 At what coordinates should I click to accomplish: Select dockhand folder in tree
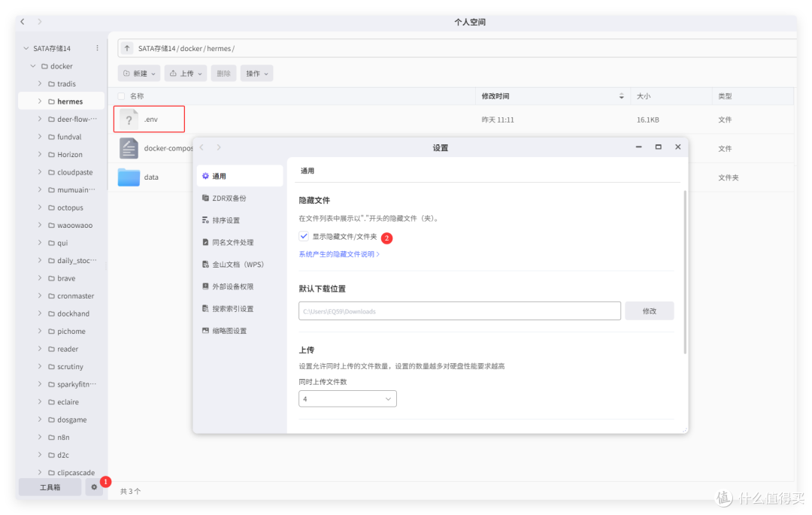73,314
